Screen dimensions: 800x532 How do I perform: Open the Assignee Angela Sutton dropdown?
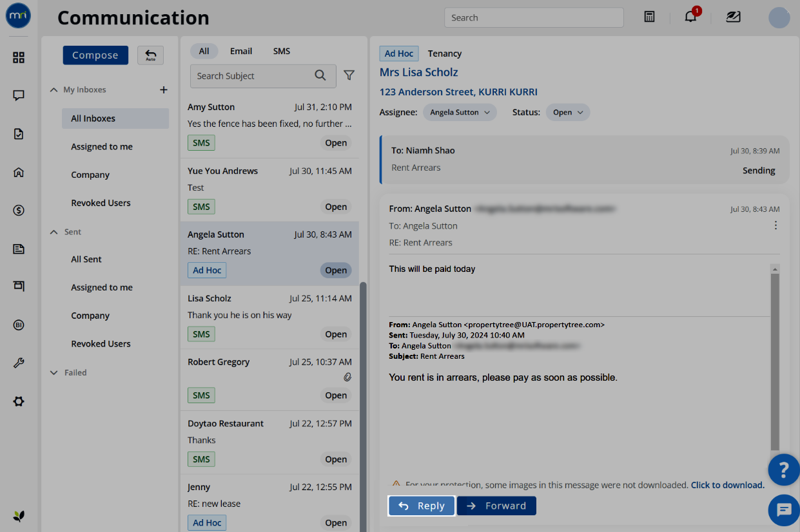pos(460,112)
